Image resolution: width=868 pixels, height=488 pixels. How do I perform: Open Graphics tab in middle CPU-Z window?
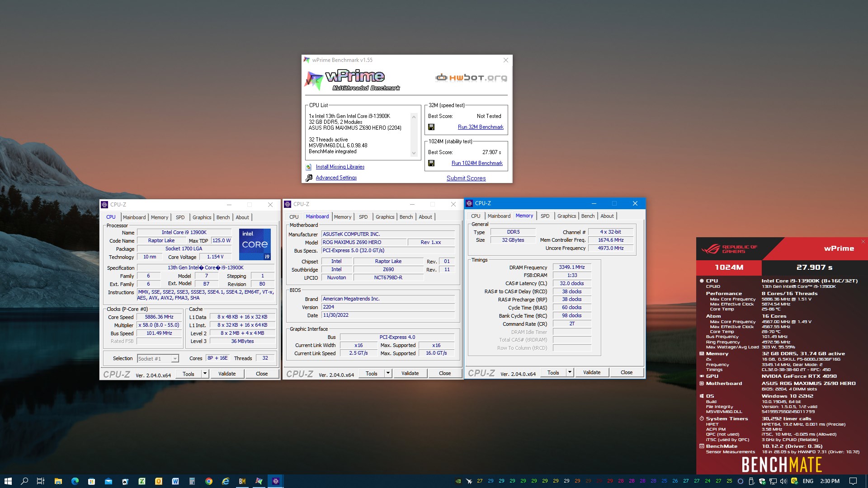click(x=385, y=217)
